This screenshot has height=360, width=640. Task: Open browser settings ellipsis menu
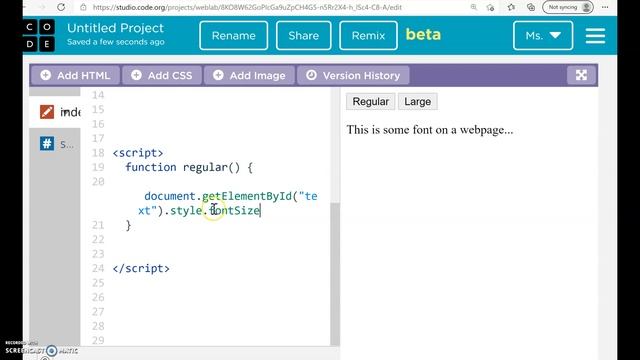(605, 7)
